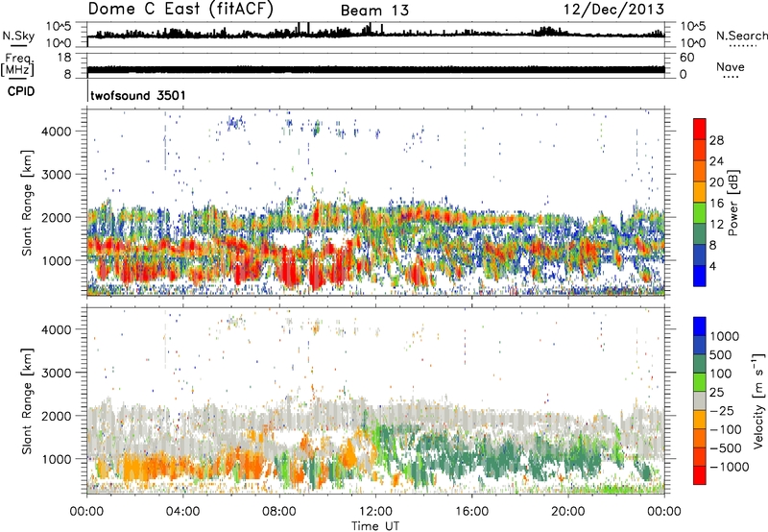This screenshot has width=768, height=532.
Task: Click the 'Nave' legend label
Action: pyautogui.click(x=730, y=66)
